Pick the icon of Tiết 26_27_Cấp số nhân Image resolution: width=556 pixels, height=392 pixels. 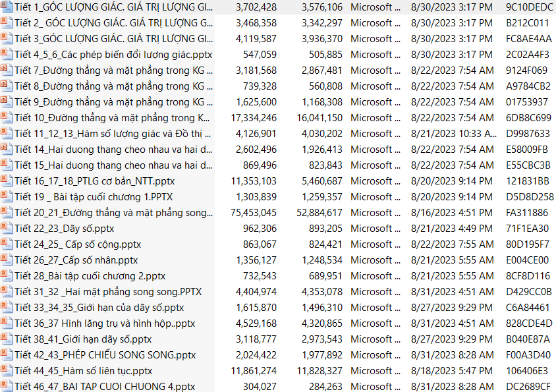6,260
